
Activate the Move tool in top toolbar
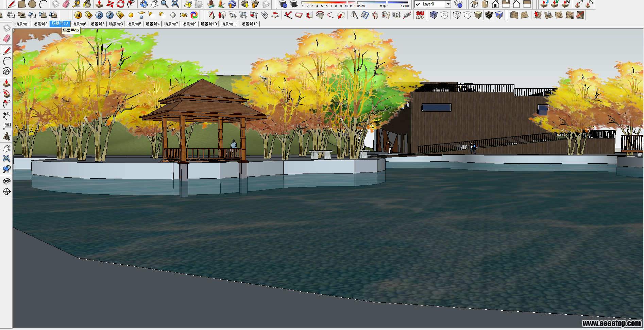click(110, 4)
